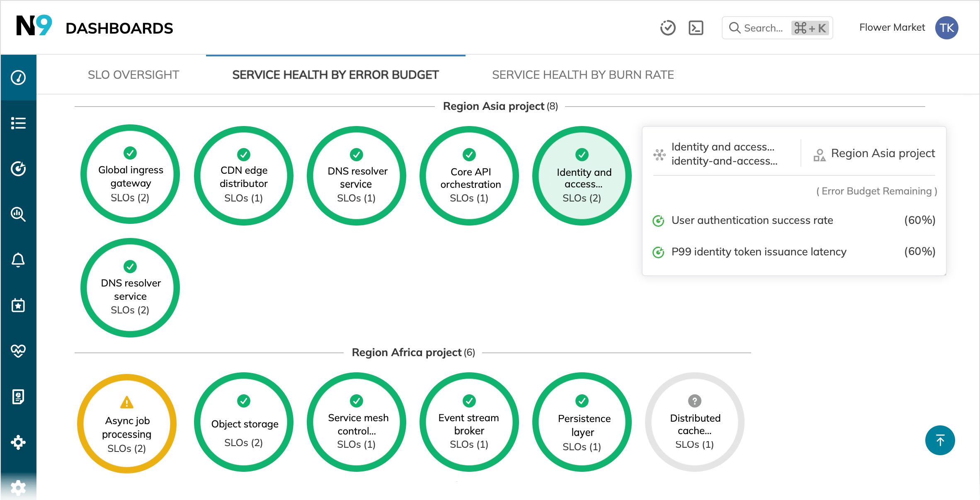Image resolution: width=980 pixels, height=500 pixels.
Task: Open the Integrations cog icon in the sidebar
Action: [x=18, y=442]
